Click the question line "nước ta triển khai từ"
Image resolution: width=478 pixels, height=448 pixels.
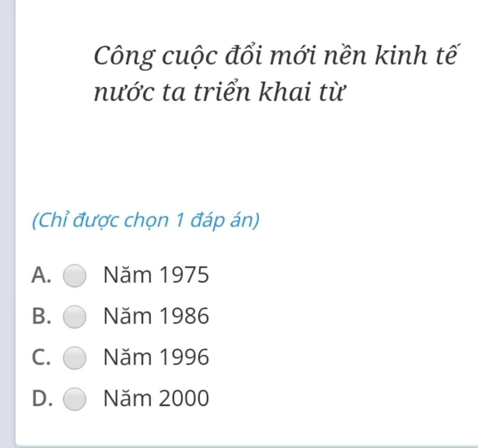point(218,93)
